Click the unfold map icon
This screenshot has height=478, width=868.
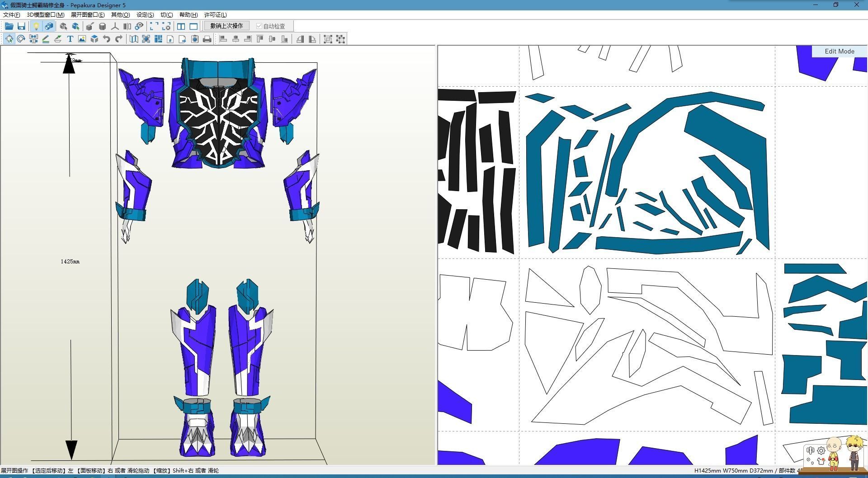[134, 39]
